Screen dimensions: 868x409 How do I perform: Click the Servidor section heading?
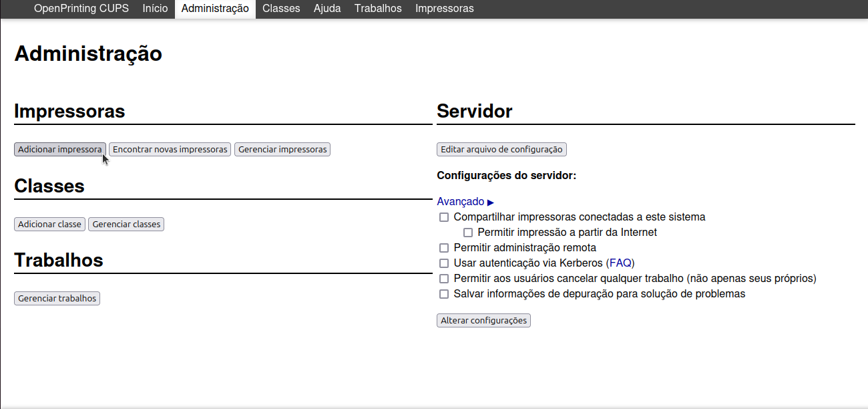pos(475,111)
